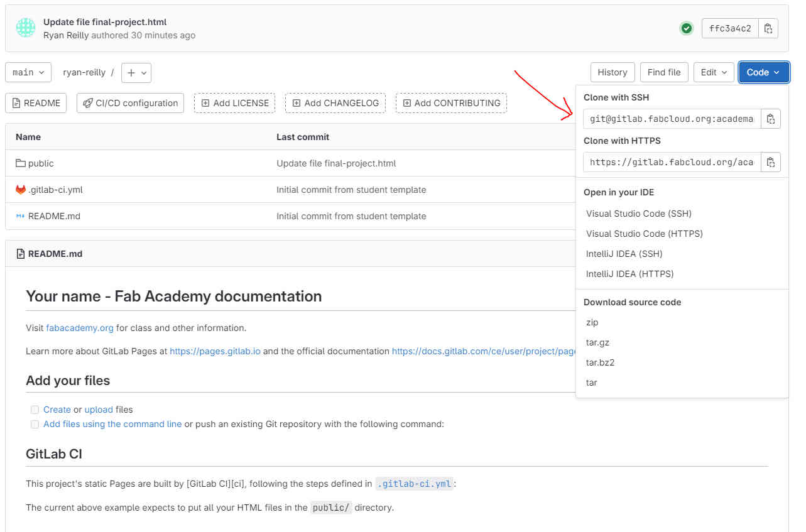806x532 pixels.
Task: Click the ryan-reilly breadcrumb
Action: pyautogui.click(x=84, y=72)
